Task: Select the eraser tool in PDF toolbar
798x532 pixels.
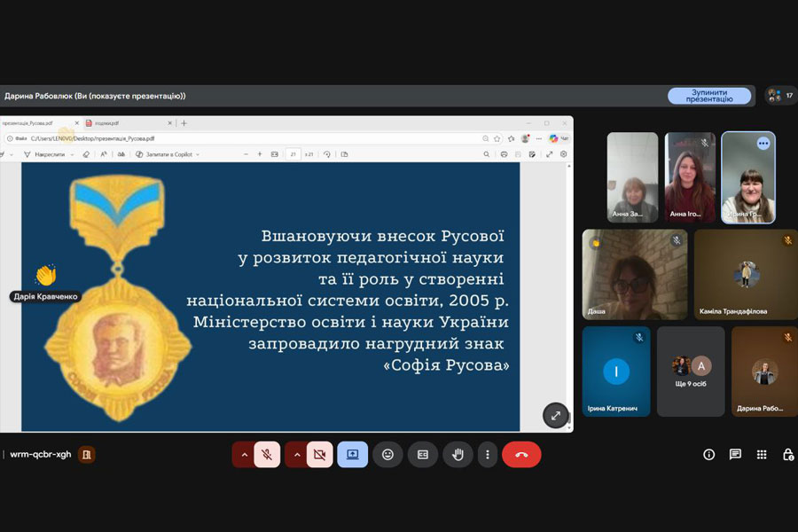Action: pyautogui.click(x=86, y=154)
